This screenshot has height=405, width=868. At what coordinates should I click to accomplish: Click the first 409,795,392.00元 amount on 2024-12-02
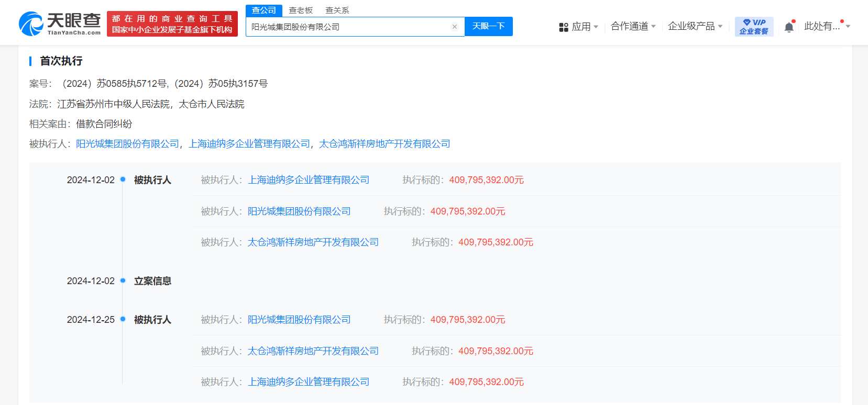point(487,180)
